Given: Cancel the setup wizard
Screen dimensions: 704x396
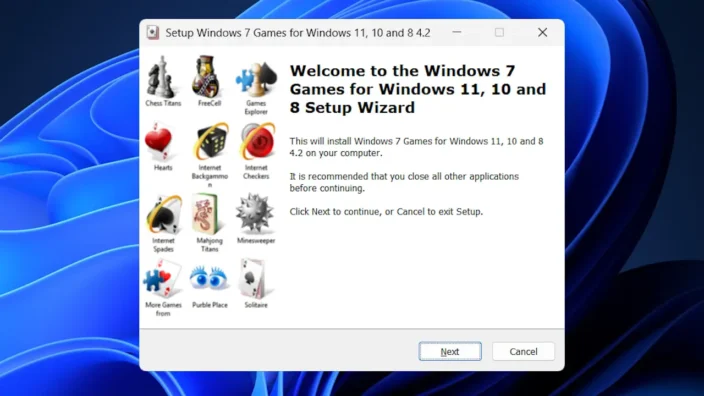Looking at the screenshot, I should 523,352.
